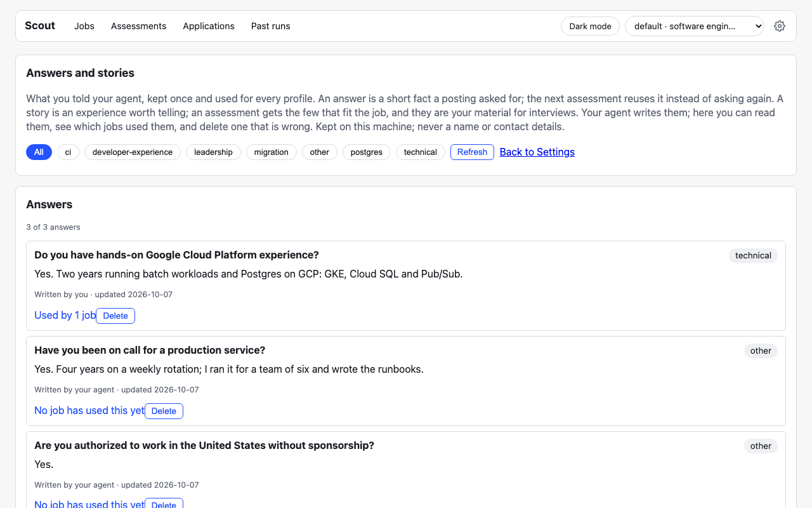Open the Assessments page
812x508 pixels.
pos(138,26)
